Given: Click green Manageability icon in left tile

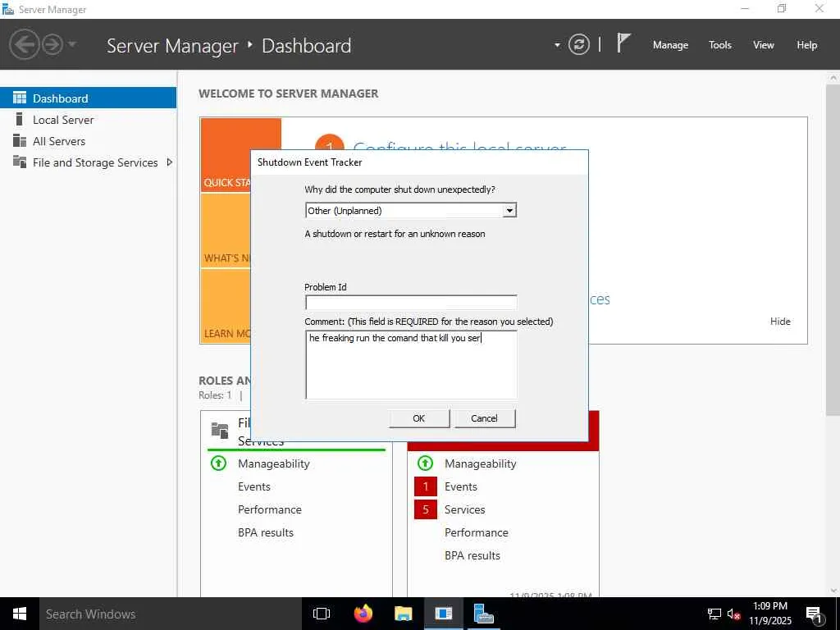Looking at the screenshot, I should (x=218, y=463).
